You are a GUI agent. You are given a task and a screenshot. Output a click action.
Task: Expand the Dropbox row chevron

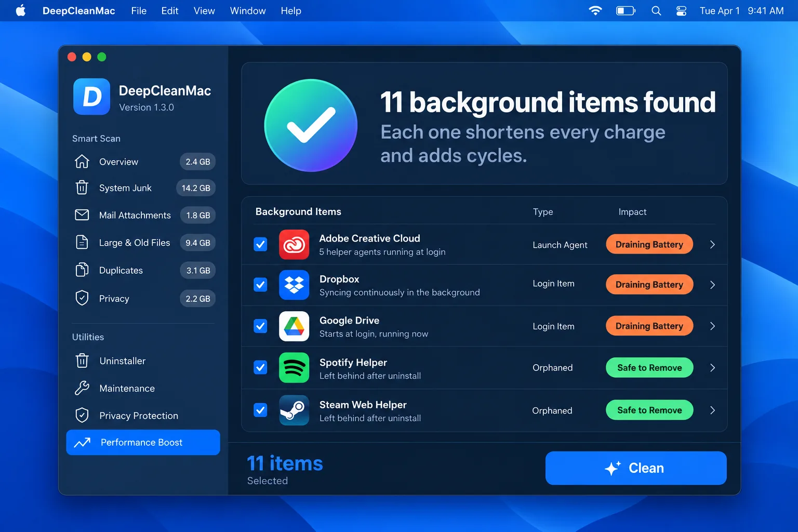tap(712, 285)
